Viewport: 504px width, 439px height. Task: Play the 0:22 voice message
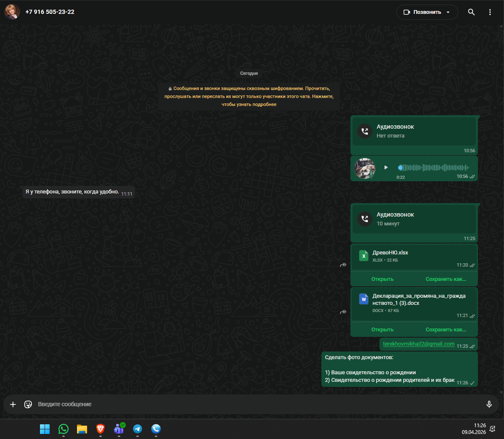pos(386,167)
